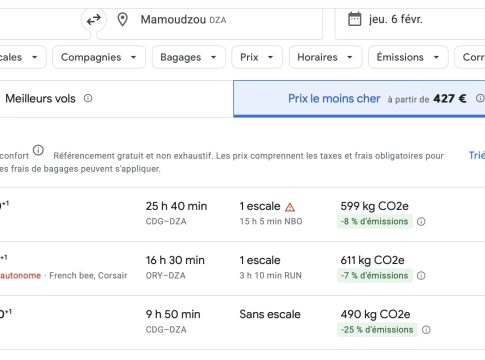Open the Émissions filter dropdown
This screenshot has height=360, width=485.
pyautogui.click(x=408, y=57)
